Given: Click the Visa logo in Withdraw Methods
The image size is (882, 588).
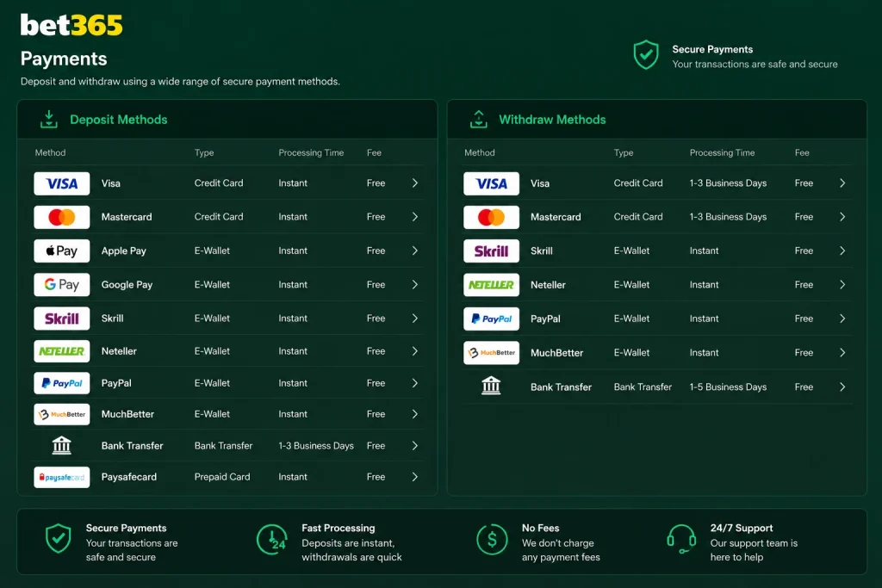Looking at the screenshot, I should pos(491,184).
